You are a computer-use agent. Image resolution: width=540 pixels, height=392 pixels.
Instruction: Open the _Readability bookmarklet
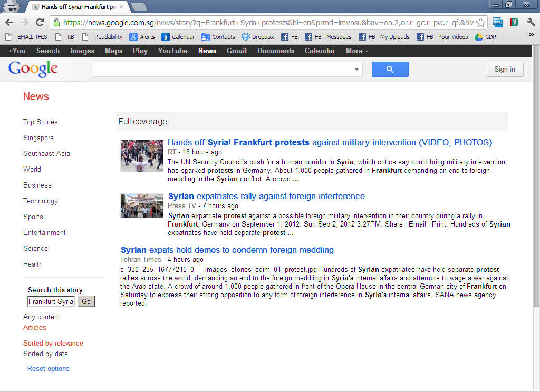point(102,37)
